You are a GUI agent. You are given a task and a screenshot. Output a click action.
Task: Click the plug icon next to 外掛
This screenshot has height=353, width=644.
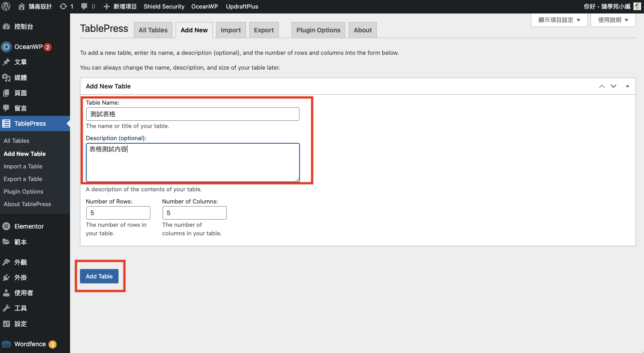[x=6, y=278]
